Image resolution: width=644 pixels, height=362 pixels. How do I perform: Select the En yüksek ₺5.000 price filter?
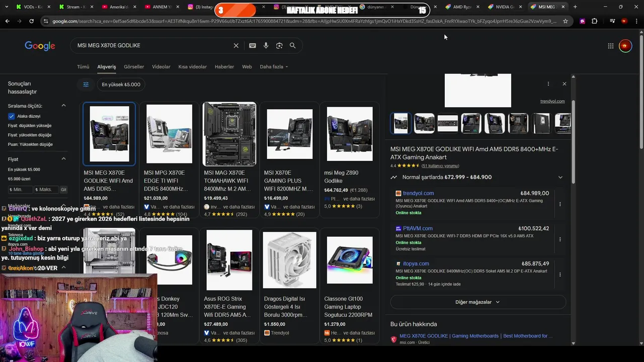(x=24, y=170)
